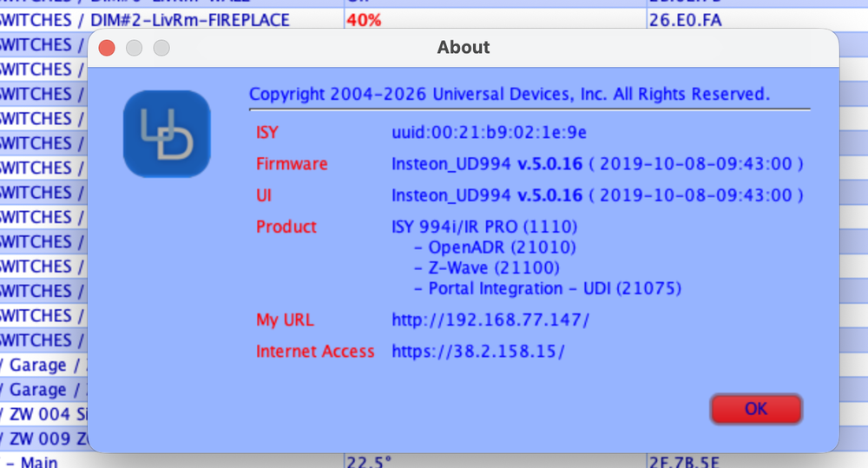The height and width of the screenshot is (468, 868).
Task: Select the uuid:00:21:b9:02:1e:9e text
Action: point(489,133)
